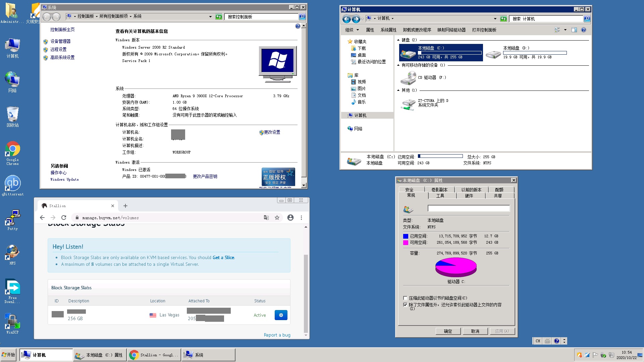Click the Change Settings link for computer name

pyautogui.click(x=272, y=132)
